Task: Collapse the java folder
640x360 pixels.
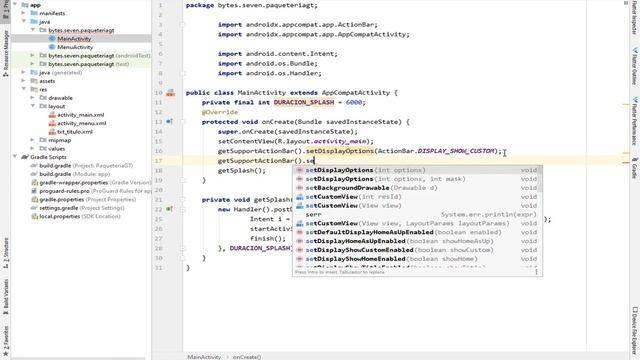Action: (24, 21)
